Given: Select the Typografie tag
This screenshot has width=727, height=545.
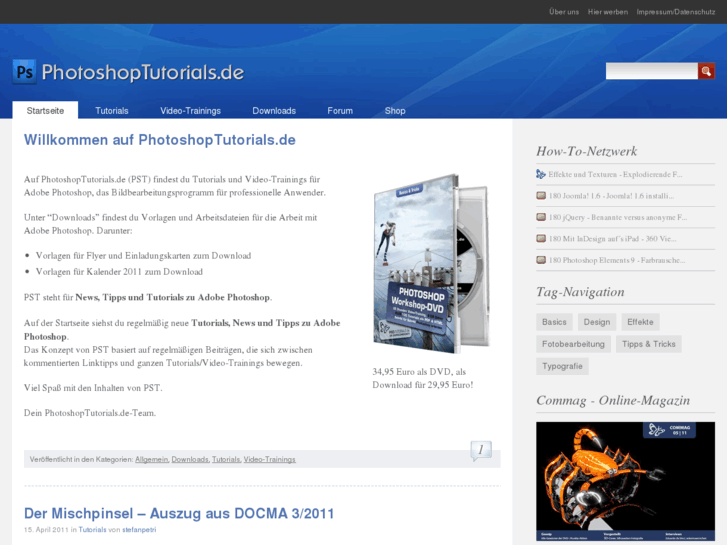Looking at the screenshot, I should tap(562, 366).
